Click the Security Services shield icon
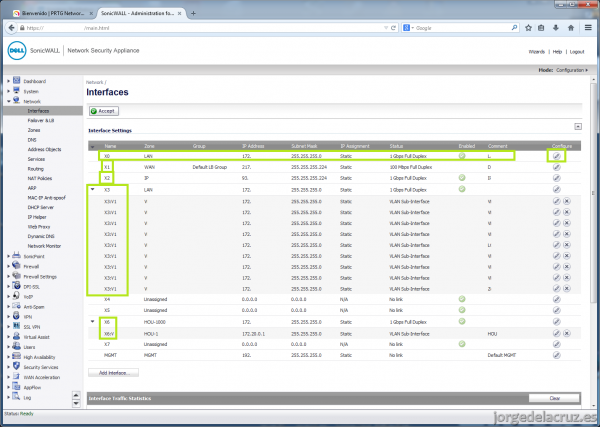 click(16, 367)
